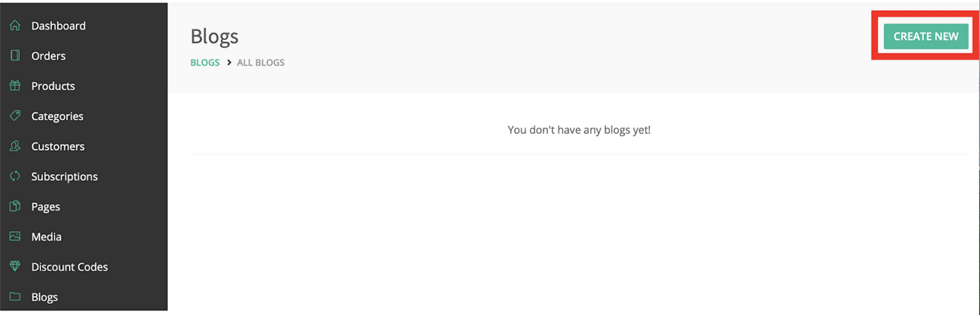Navigate to the Customers text label
980x315 pixels.
58,147
